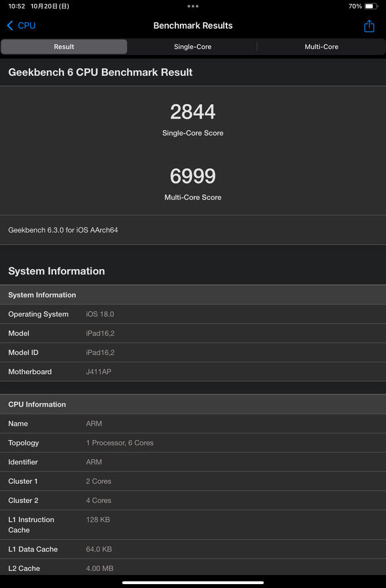Tap the date 10月20日(日) in status bar

(x=50, y=7)
